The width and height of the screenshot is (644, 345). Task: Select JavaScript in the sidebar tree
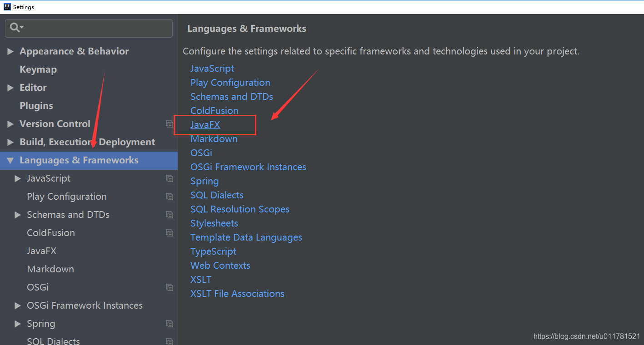click(x=49, y=178)
